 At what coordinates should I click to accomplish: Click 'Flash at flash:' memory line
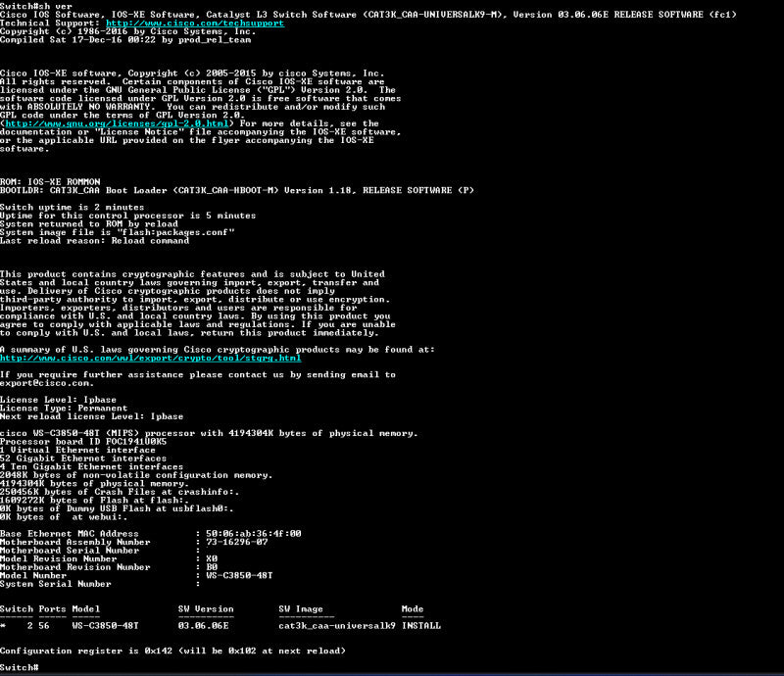coord(94,501)
